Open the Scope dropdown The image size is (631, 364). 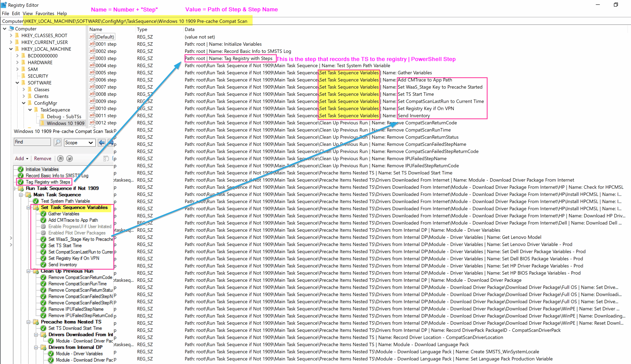[80, 142]
